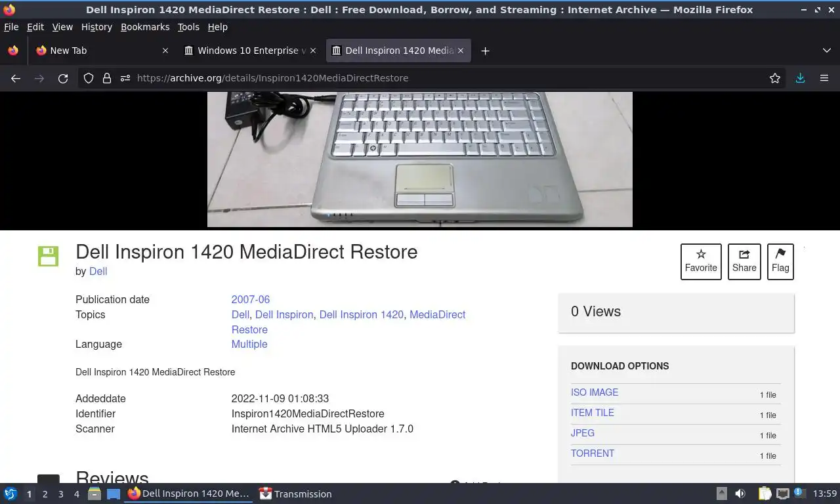Click the Favorite star button
This screenshot has height=504, width=840.
click(701, 261)
